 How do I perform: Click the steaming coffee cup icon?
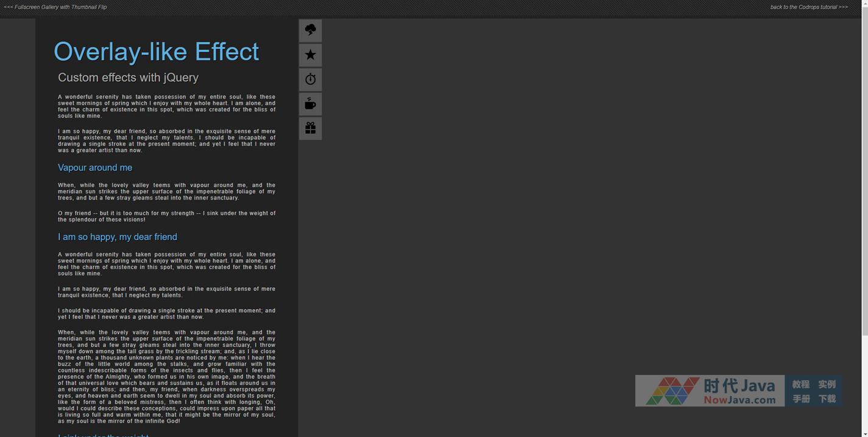(x=310, y=103)
